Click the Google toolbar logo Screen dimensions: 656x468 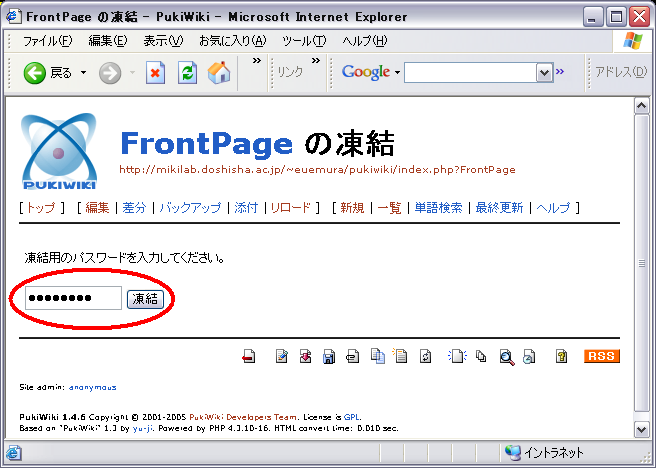(x=366, y=72)
